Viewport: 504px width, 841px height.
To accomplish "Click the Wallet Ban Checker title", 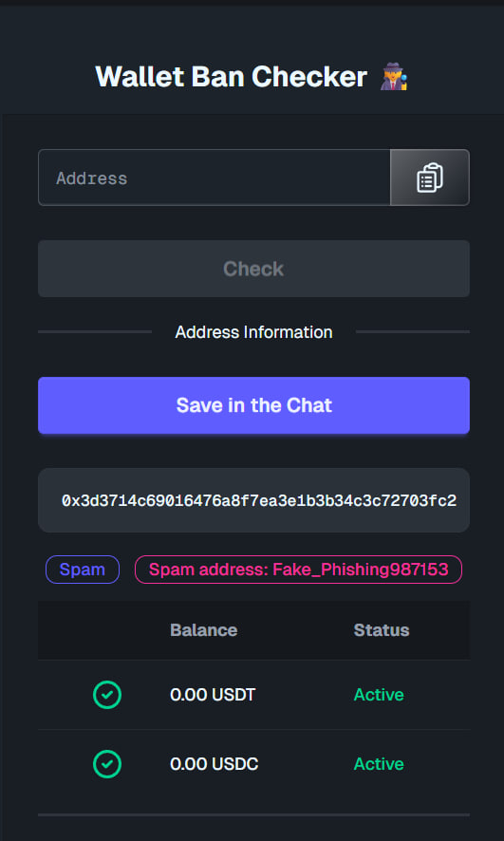I will tap(231, 77).
